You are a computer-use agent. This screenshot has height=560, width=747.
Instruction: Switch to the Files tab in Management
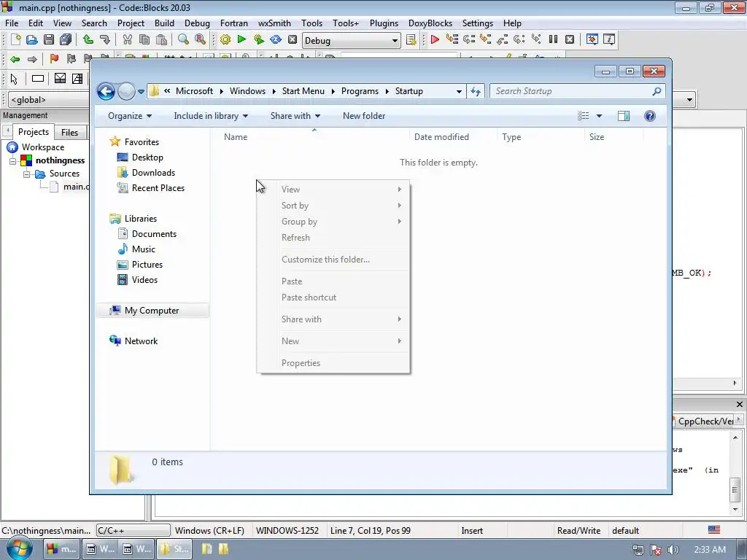click(x=69, y=133)
